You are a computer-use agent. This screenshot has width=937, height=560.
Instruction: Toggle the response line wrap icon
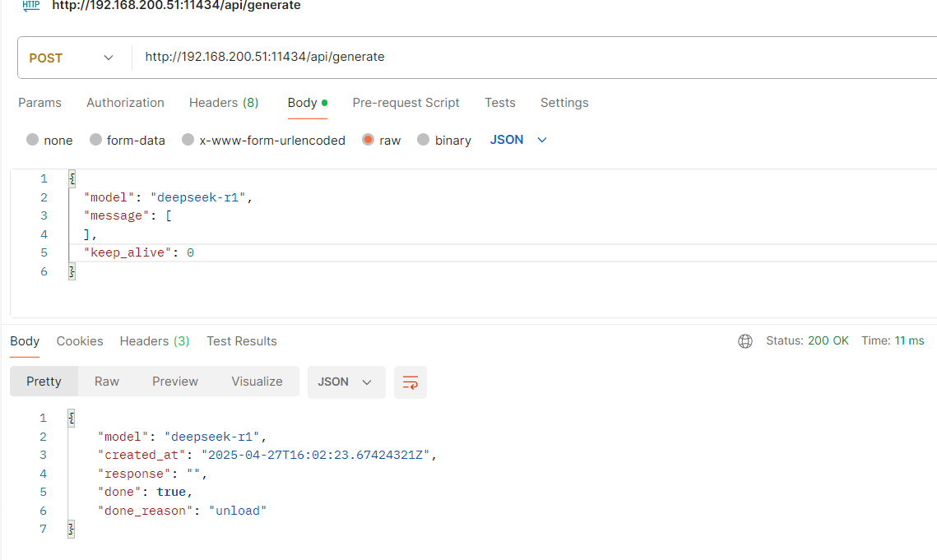tap(411, 382)
